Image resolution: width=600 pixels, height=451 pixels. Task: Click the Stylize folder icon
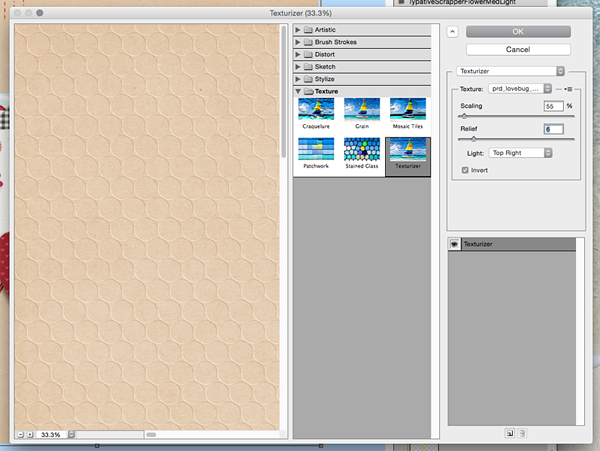(308, 79)
